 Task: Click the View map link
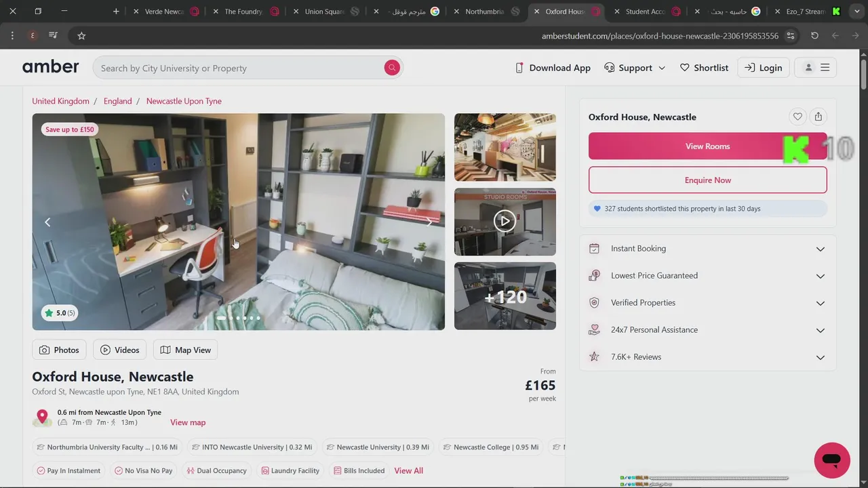(x=188, y=422)
